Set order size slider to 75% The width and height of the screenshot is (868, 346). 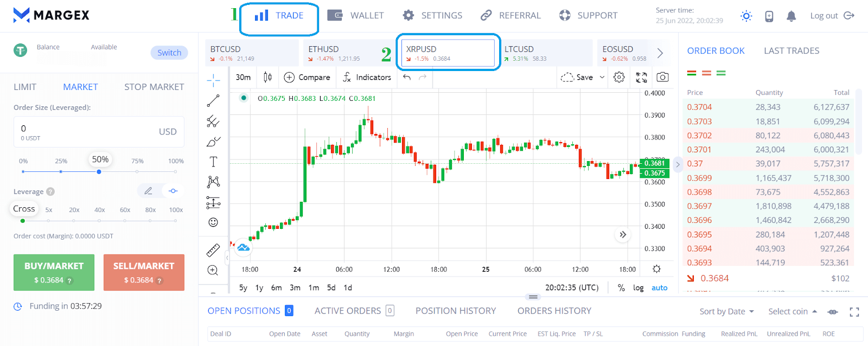(137, 171)
